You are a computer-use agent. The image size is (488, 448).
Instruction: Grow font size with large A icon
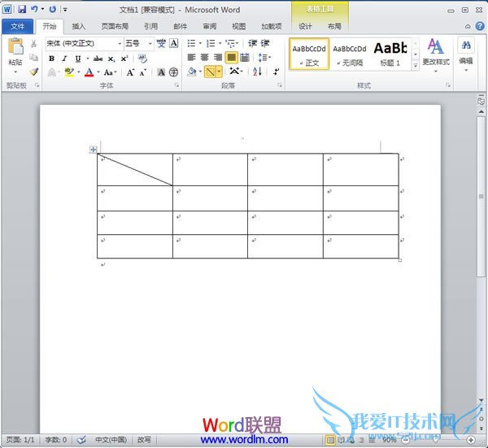pos(130,72)
